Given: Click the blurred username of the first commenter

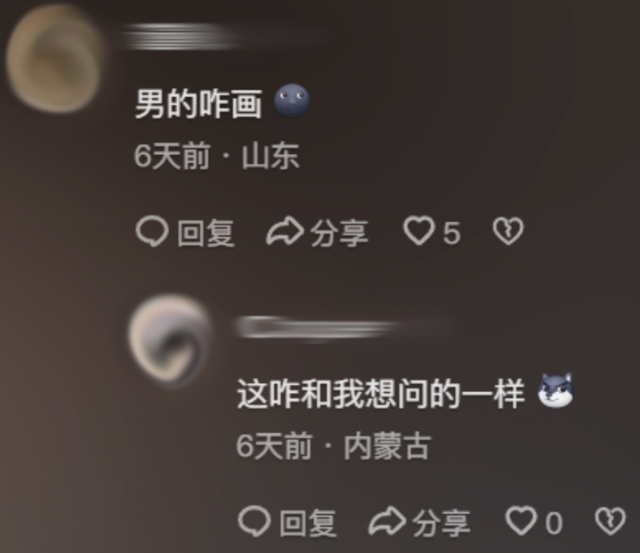Looking at the screenshot, I should (184, 37).
